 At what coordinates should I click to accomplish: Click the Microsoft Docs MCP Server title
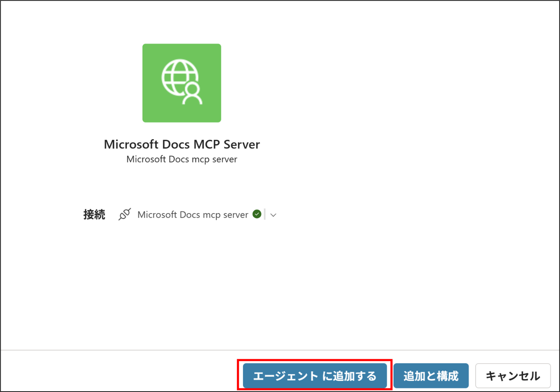pos(182,144)
